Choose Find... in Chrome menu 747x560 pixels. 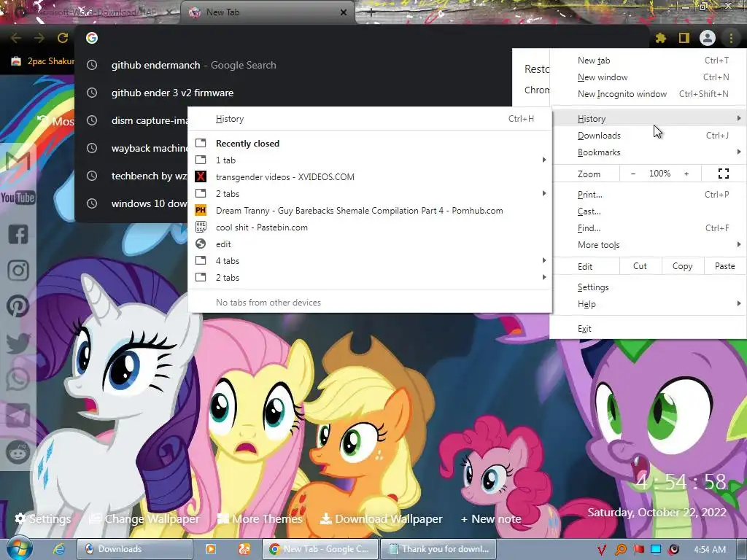pyautogui.click(x=648, y=227)
